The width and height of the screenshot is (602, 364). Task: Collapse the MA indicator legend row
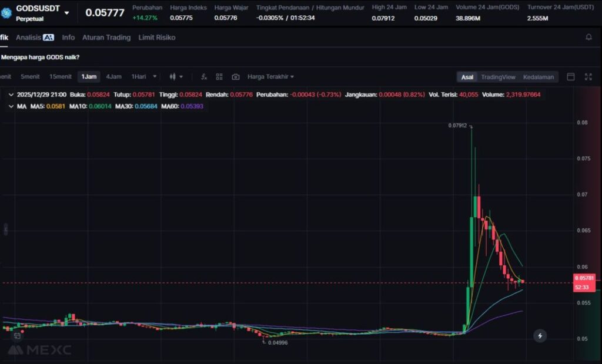11,106
